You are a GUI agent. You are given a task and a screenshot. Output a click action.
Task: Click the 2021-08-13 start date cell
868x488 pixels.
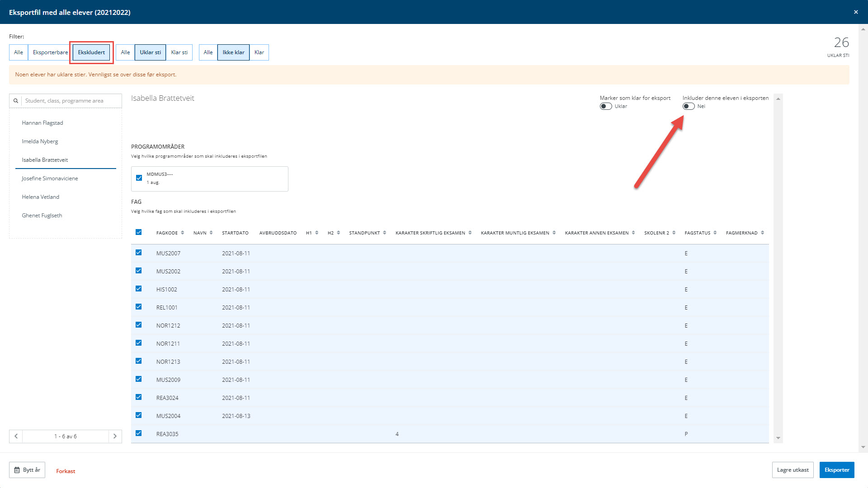coord(236,416)
